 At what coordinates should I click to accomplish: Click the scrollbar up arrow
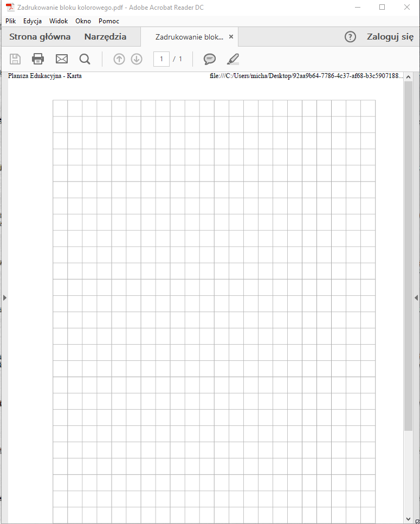[408, 77]
